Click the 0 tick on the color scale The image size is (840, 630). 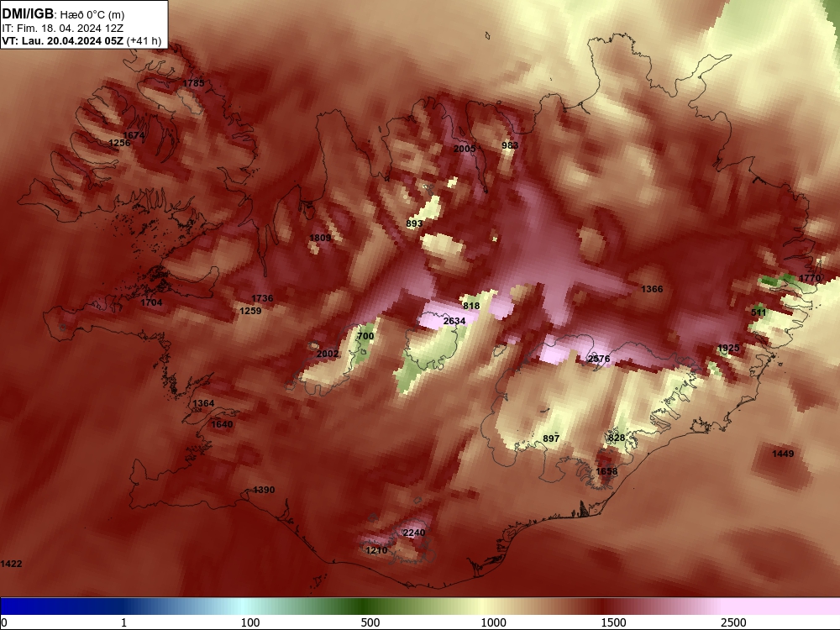tap(4, 622)
